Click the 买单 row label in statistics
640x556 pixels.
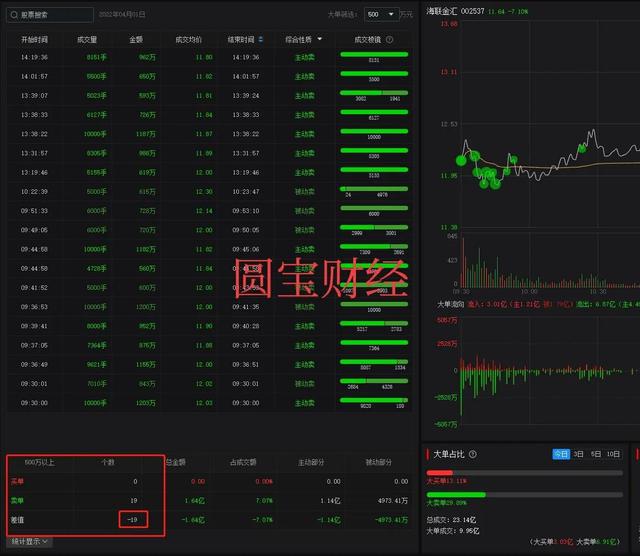[x=18, y=482]
